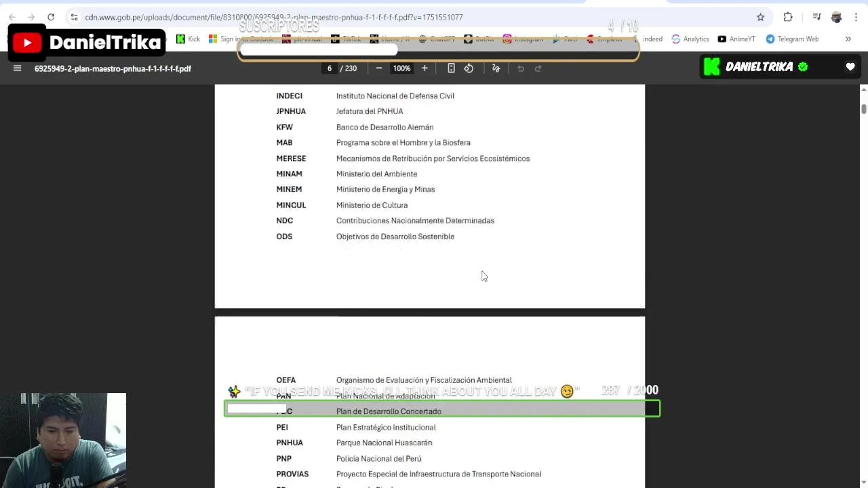Click the 'OEFA' acronym
The height and width of the screenshot is (488, 868).
tap(285, 380)
